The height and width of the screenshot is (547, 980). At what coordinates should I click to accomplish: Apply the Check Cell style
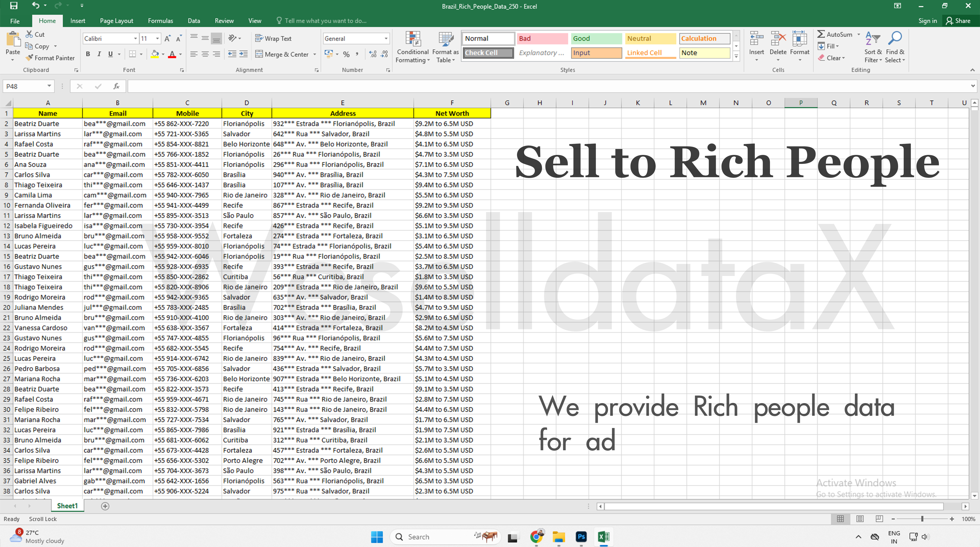488,52
